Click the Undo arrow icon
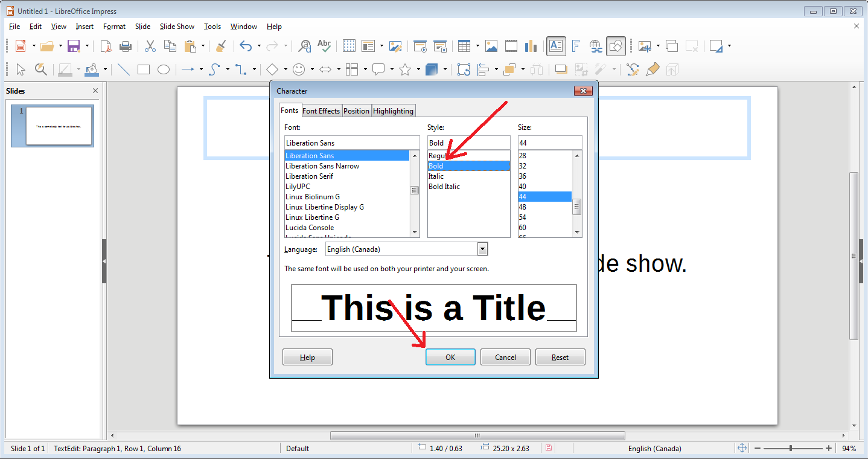Image resolution: width=868 pixels, height=459 pixels. (245, 46)
